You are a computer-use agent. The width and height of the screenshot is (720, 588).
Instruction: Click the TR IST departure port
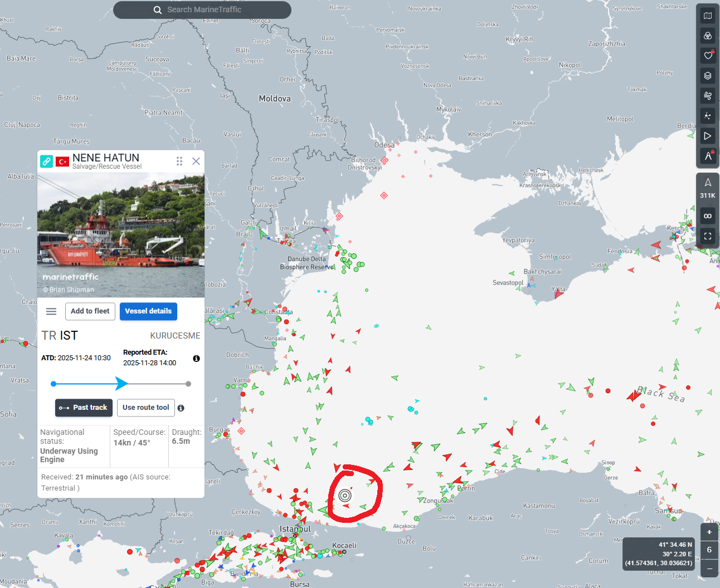60,335
